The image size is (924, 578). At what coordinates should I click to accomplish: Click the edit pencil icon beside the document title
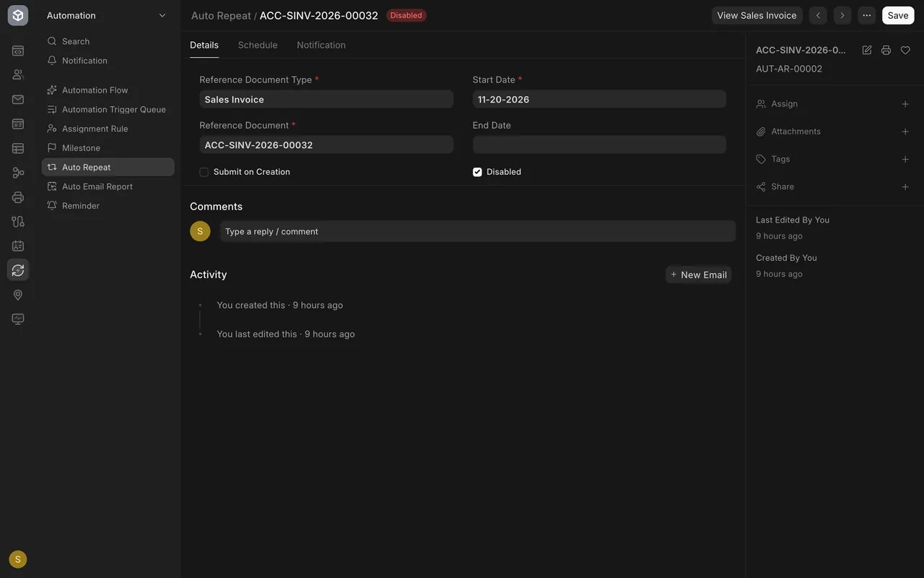pyautogui.click(x=867, y=50)
